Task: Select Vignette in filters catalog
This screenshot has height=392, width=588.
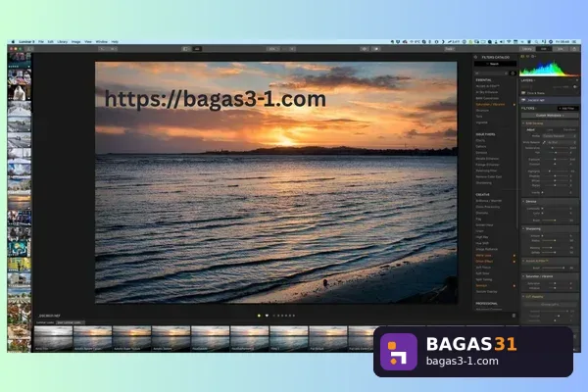Action: click(x=481, y=122)
